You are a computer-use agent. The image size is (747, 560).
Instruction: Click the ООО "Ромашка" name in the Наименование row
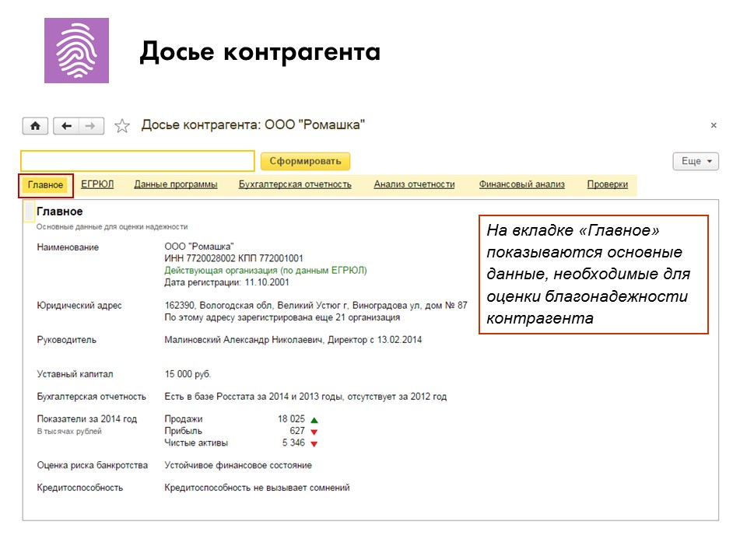(x=199, y=247)
